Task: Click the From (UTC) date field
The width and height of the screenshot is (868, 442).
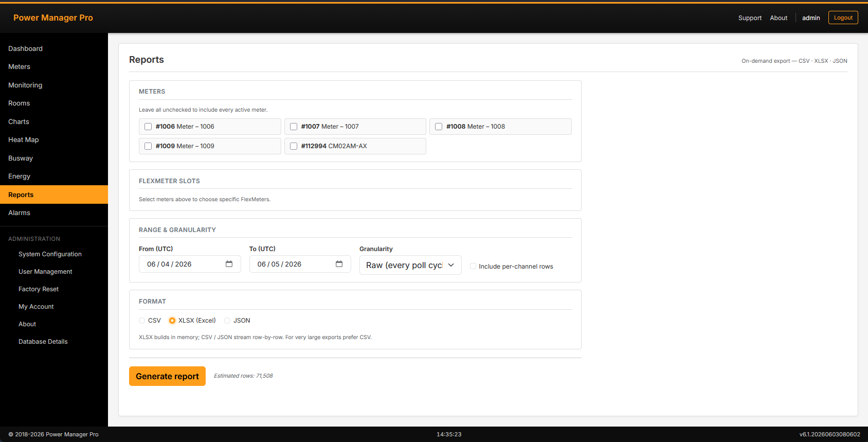Action: coord(190,264)
